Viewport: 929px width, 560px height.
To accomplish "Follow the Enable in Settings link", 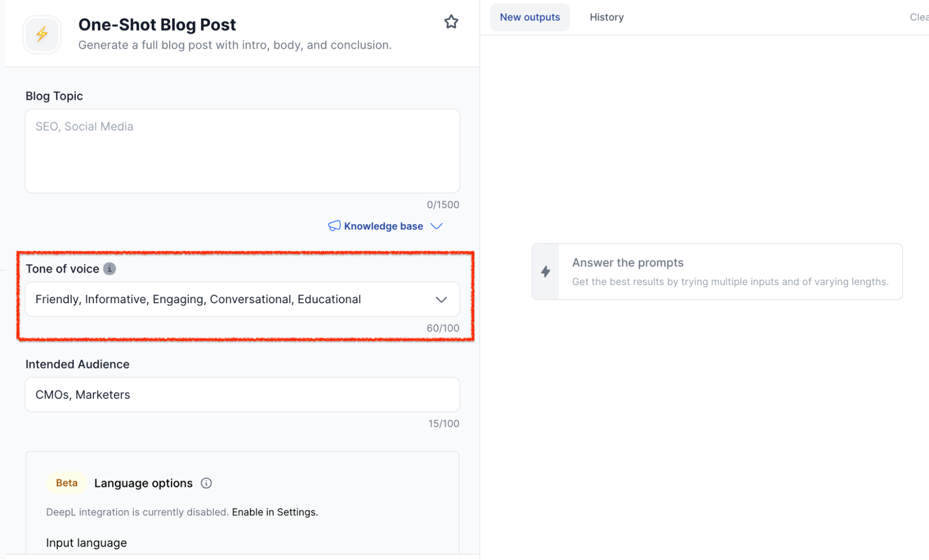I will 275,512.
